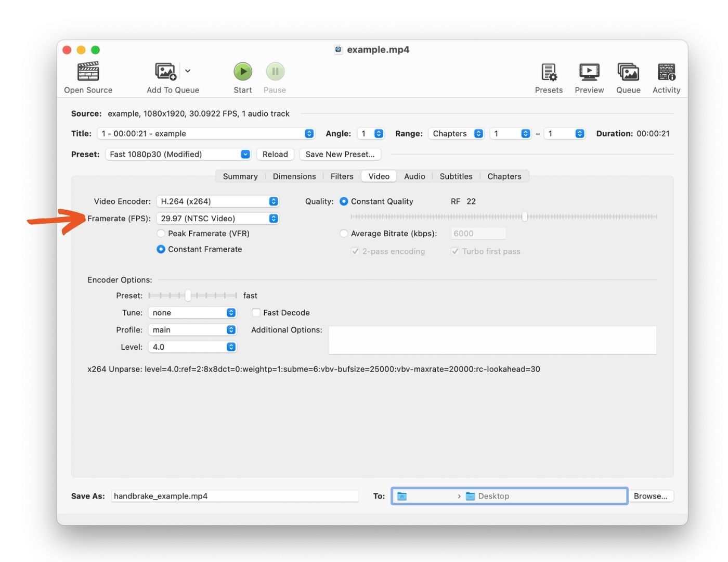Screen dimensions: 728x562
Task: Edit the Save As filename field
Action: tap(234, 495)
